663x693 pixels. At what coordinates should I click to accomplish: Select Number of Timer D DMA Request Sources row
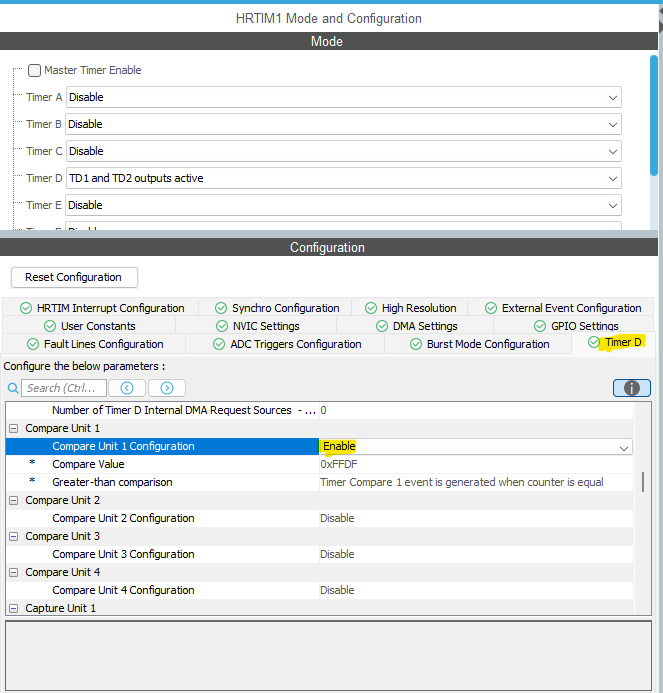(x=320, y=410)
